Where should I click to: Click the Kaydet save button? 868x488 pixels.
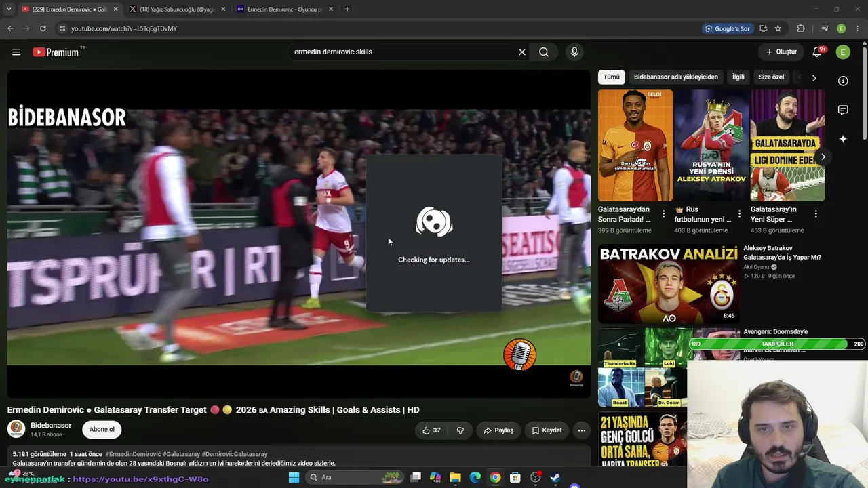547,430
